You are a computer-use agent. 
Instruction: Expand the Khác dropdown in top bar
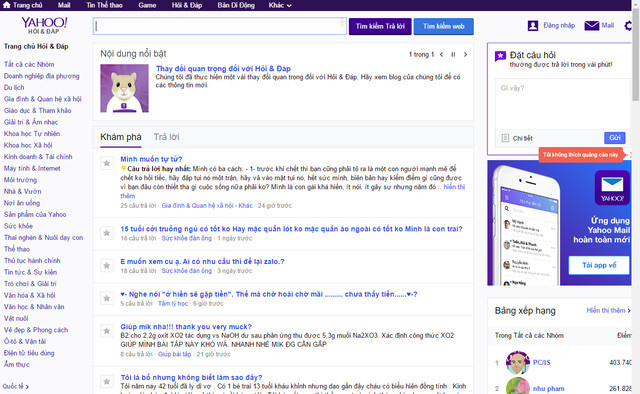(x=280, y=5)
